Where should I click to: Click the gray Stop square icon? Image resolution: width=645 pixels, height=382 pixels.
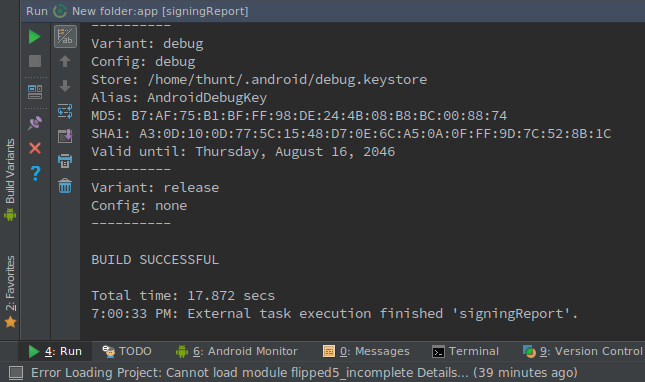click(x=35, y=61)
